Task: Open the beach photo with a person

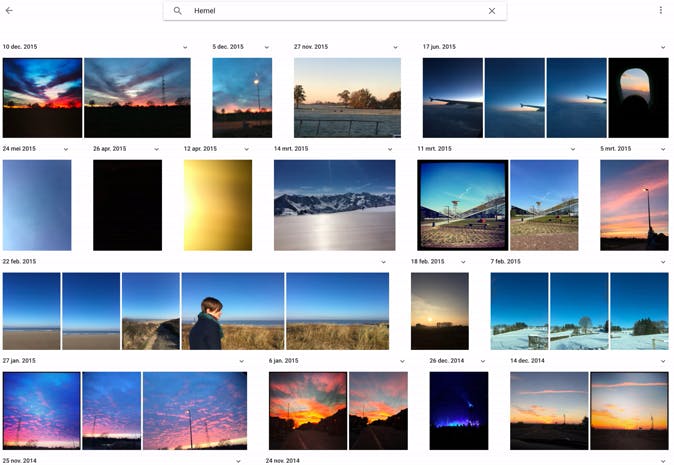Action: coord(233,311)
